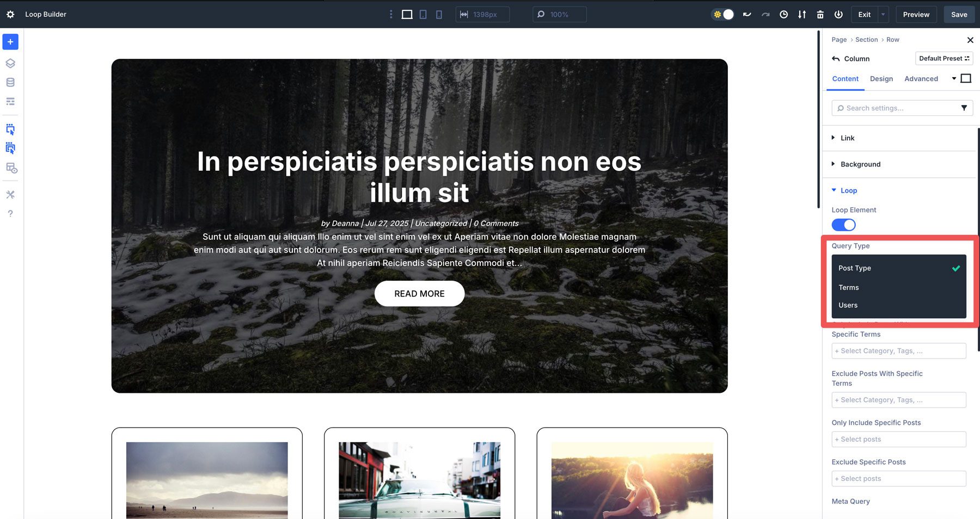Switch to the Design tab
The image size is (980, 519).
click(x=881, y=78)
